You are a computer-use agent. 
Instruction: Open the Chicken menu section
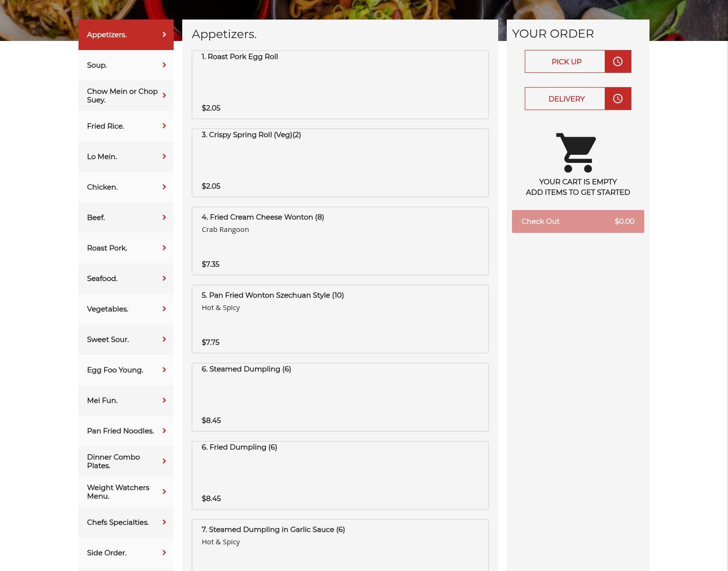coord(126,187)
